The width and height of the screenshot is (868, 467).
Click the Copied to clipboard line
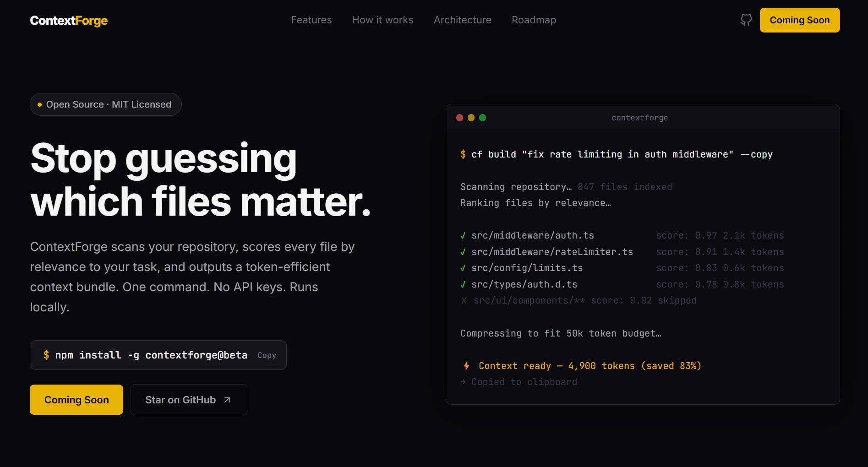coord(519,382)
